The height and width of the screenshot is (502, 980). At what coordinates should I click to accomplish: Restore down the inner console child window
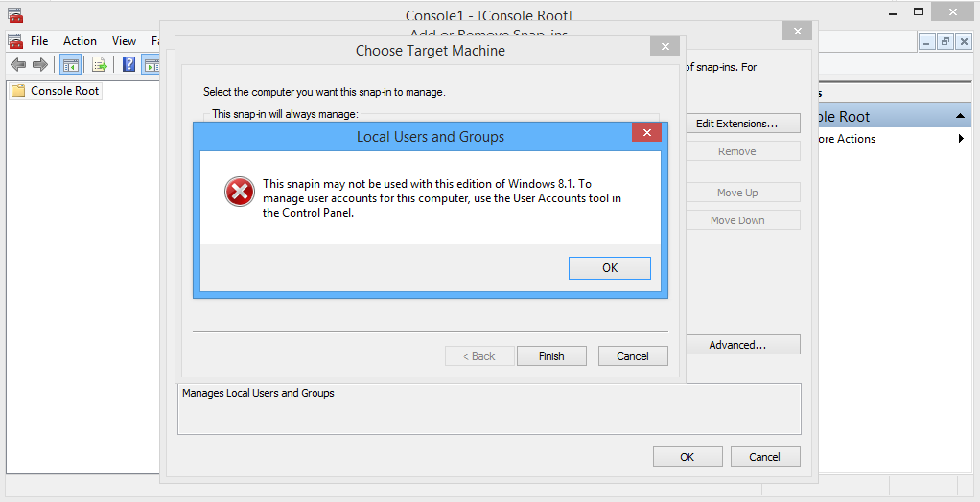click(x=945, y=41)
